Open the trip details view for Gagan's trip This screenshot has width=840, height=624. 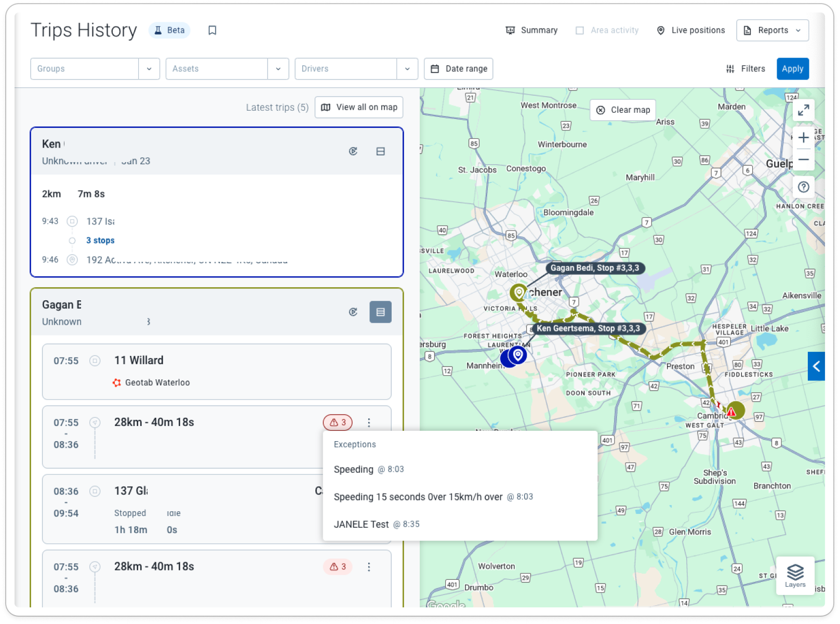coord(381,312)
